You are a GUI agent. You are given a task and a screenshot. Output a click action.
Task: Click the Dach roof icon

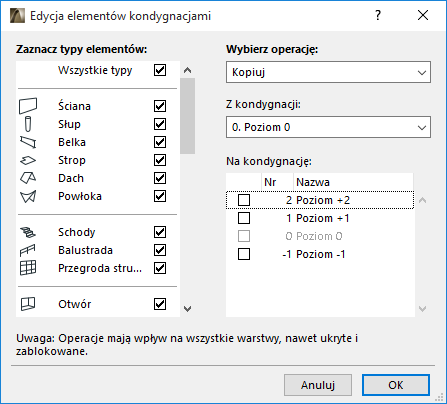point(28,178)
